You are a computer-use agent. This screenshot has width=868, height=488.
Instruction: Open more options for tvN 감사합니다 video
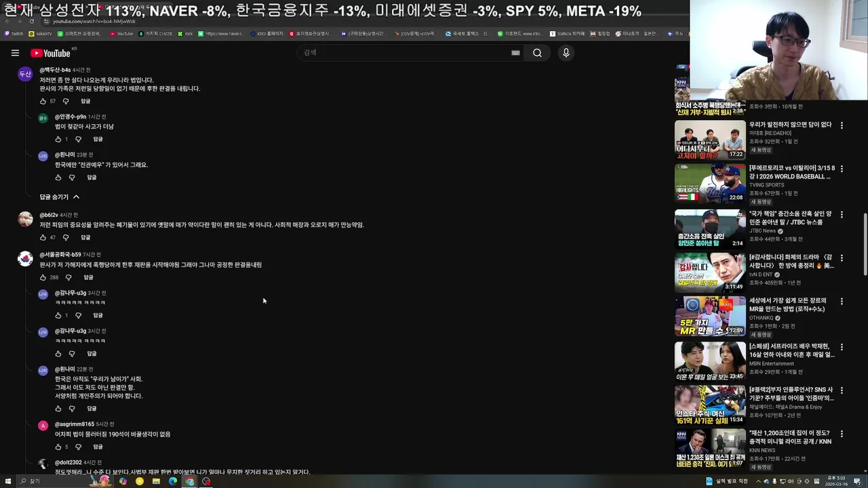pyautogui.click(x=842, y=258)
